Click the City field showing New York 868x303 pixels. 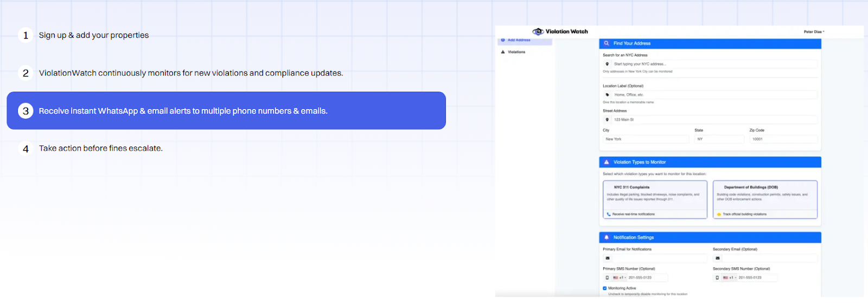pyautogui.click(x=646, y=139)
